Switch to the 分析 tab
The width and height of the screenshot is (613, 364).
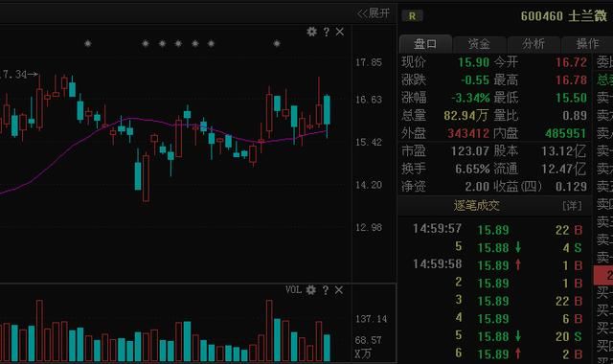534,44
